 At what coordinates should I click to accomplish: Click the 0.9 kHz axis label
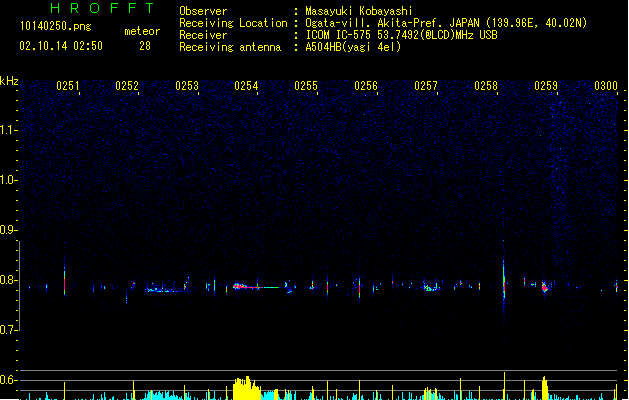pos(8,230)
